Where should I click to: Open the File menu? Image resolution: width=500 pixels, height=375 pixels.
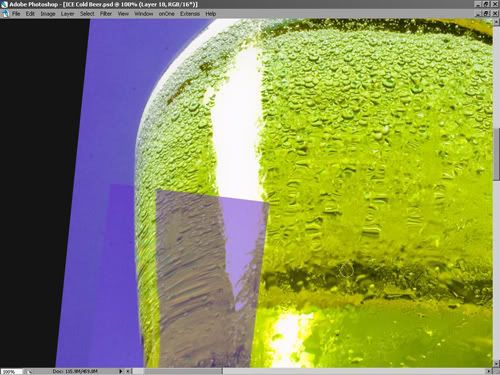click(16, 14)
